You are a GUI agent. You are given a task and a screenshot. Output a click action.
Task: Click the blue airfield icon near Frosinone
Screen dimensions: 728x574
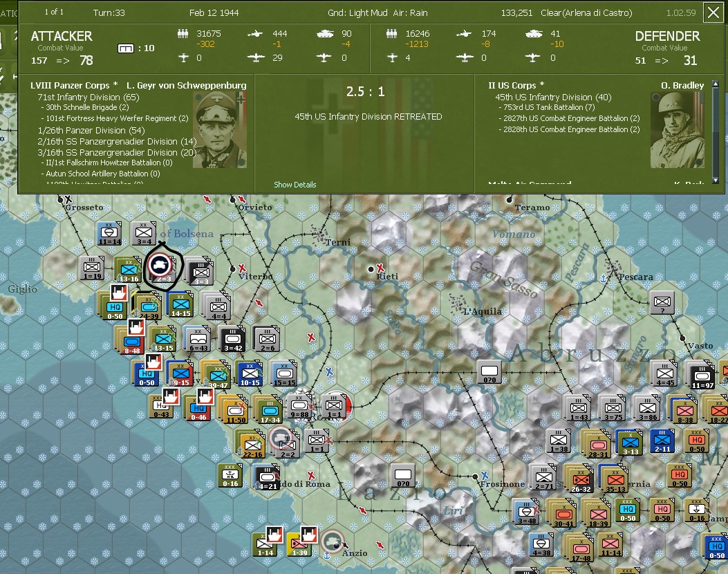point(485,476)
